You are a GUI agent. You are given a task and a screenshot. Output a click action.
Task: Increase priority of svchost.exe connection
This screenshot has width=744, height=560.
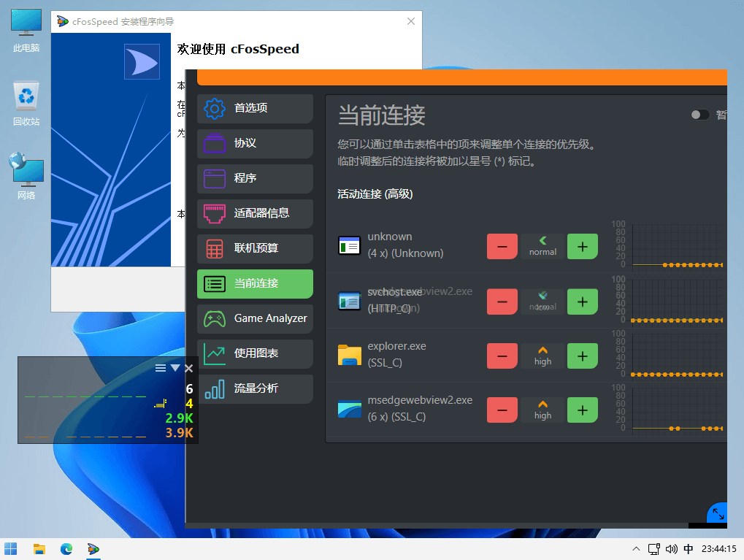point(582,302)
